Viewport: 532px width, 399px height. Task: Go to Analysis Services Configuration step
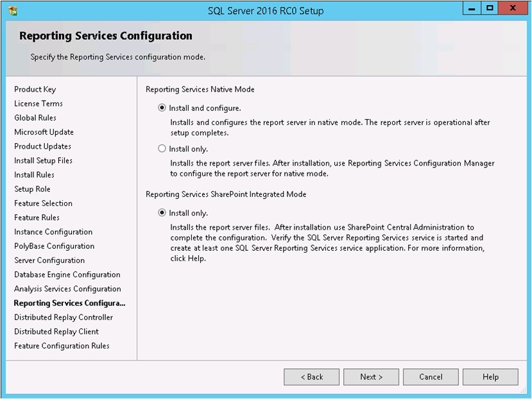[67, 289]
